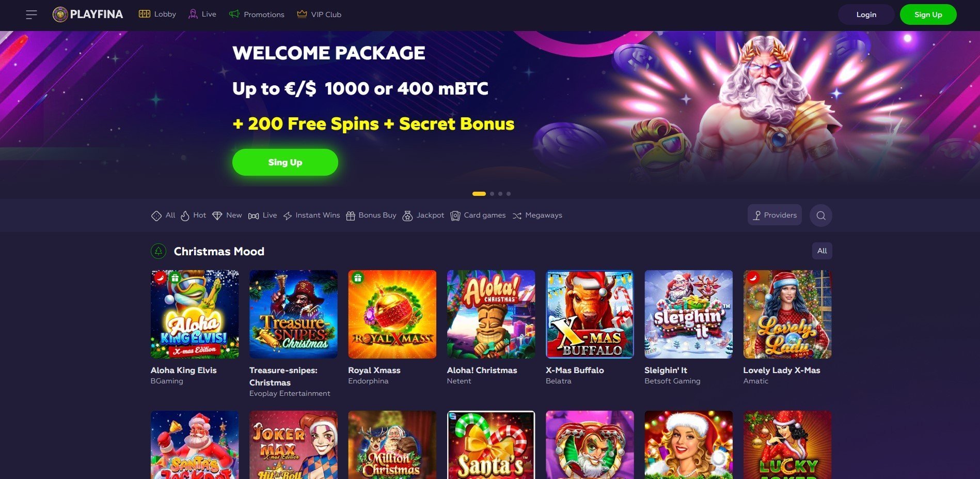The width and height of the screenshot is (980, 479).
Task: Open Royal Xmass game thumbnail
Action: point(392,314)
